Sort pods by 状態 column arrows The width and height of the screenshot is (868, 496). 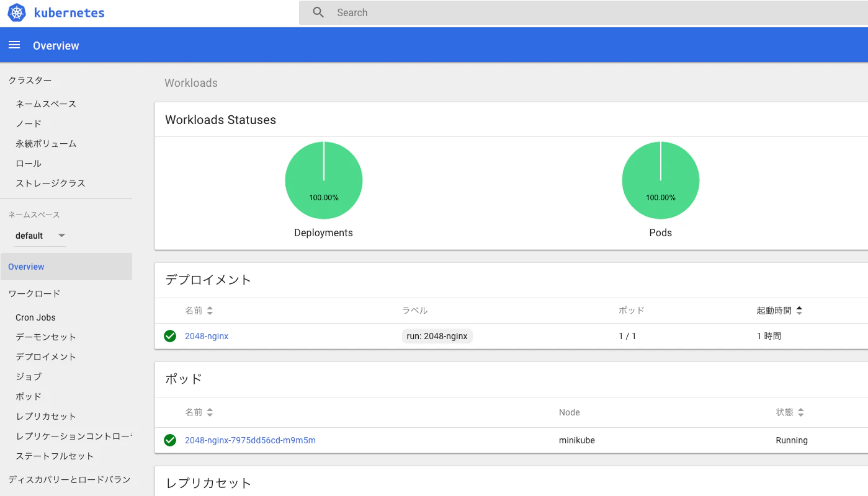(801, 412)
